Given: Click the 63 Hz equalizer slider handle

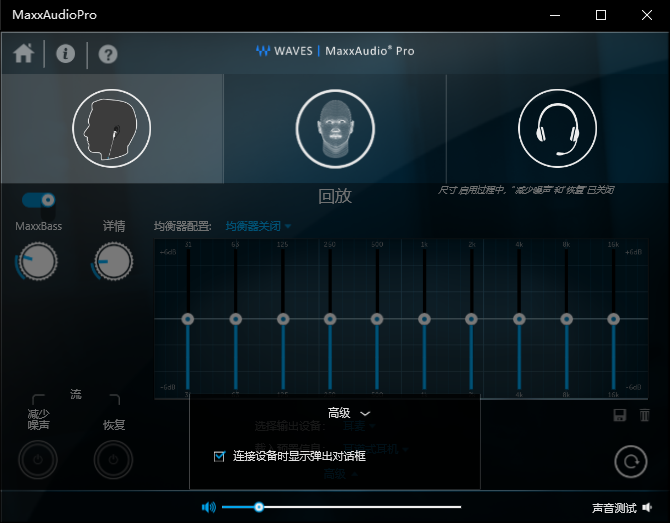Looking at the screenshot, I should (235, 319).
